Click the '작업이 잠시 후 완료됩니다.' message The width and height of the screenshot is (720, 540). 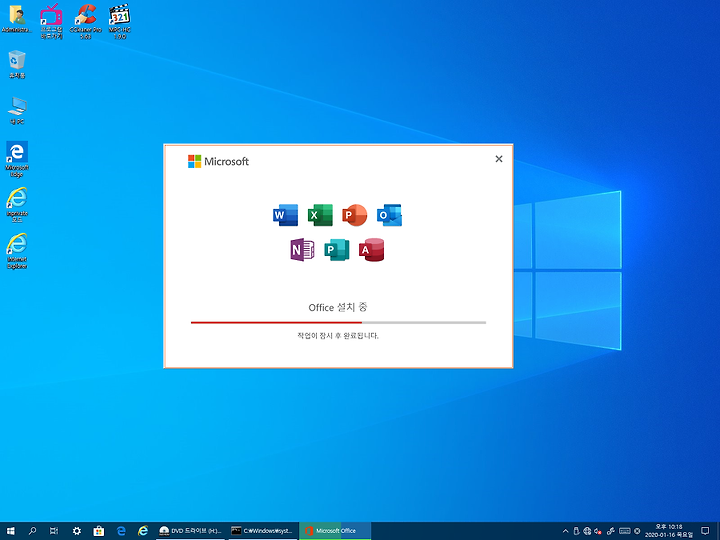click(x=338, y=336)
